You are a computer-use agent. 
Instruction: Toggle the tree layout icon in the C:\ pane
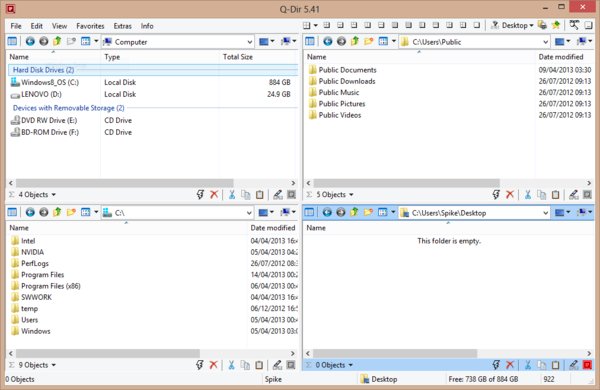pos(12,212)
